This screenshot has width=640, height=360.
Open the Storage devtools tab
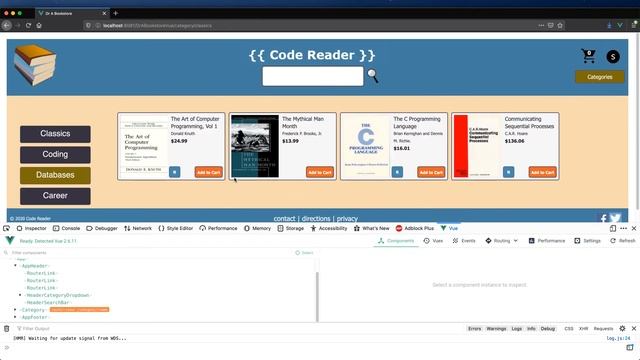click(291, 228)
